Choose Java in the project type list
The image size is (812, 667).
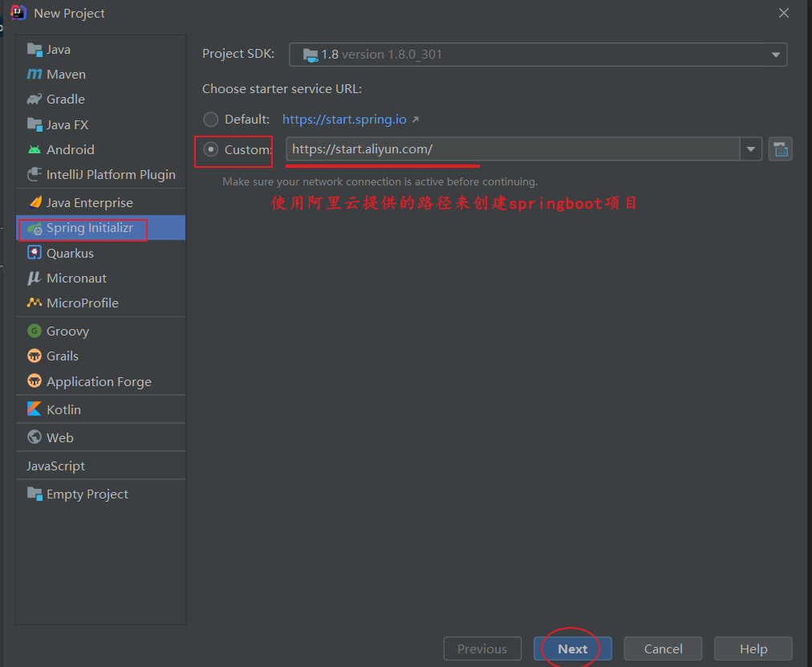(x=101, y=50)
